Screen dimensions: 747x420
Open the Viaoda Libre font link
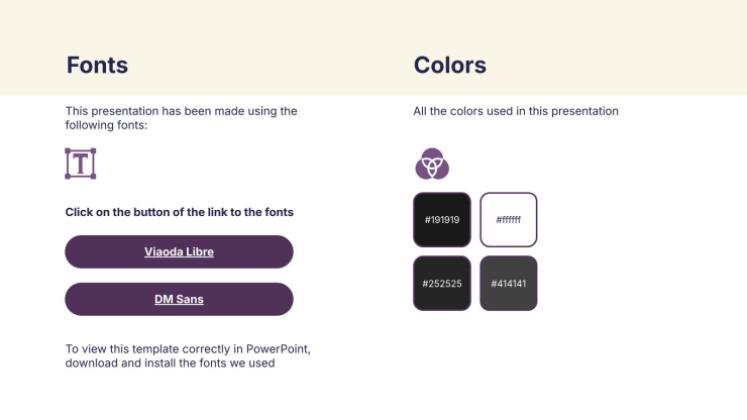tap(179, 252)
